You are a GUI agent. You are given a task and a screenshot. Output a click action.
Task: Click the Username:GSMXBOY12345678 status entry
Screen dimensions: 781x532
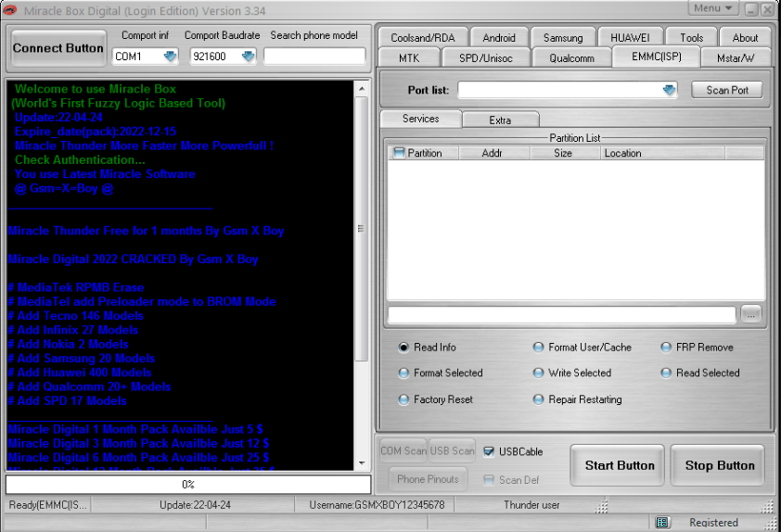377,505
